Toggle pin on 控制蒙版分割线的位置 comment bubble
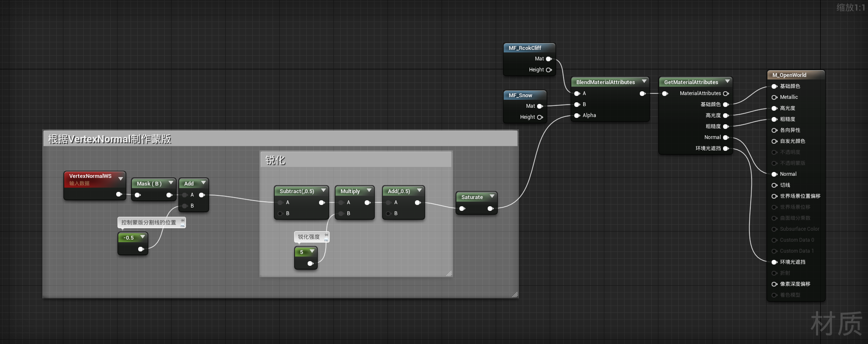868x344 pixels. coord(183,221)
